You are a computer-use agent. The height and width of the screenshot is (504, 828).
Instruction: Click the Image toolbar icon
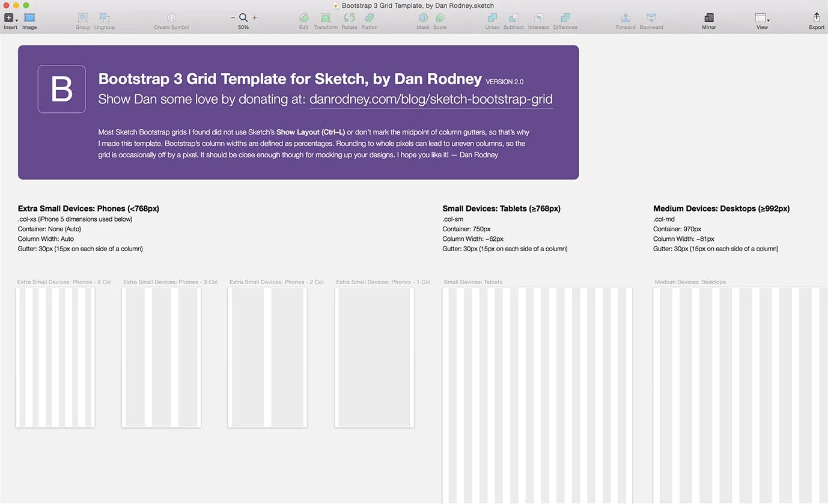29,18
